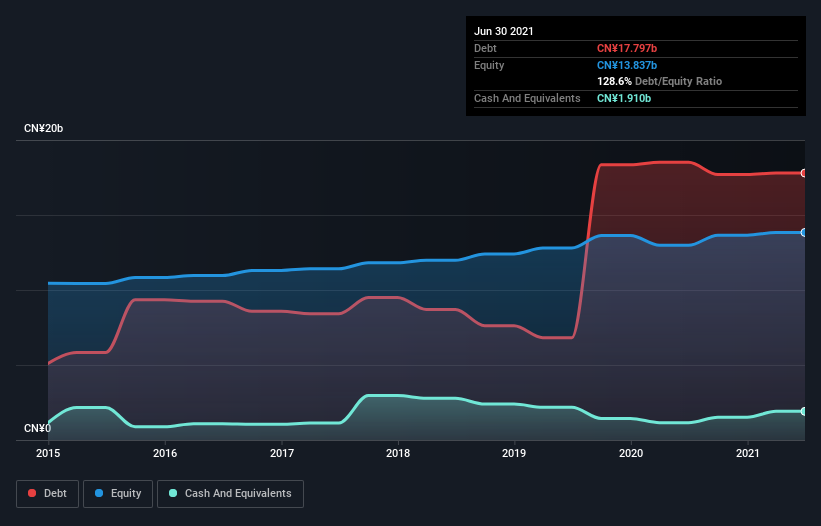Click the teal Cash legend dot
Image resolution: width=821 pixels, height=526 pixels.
click(x=173, y=493)
